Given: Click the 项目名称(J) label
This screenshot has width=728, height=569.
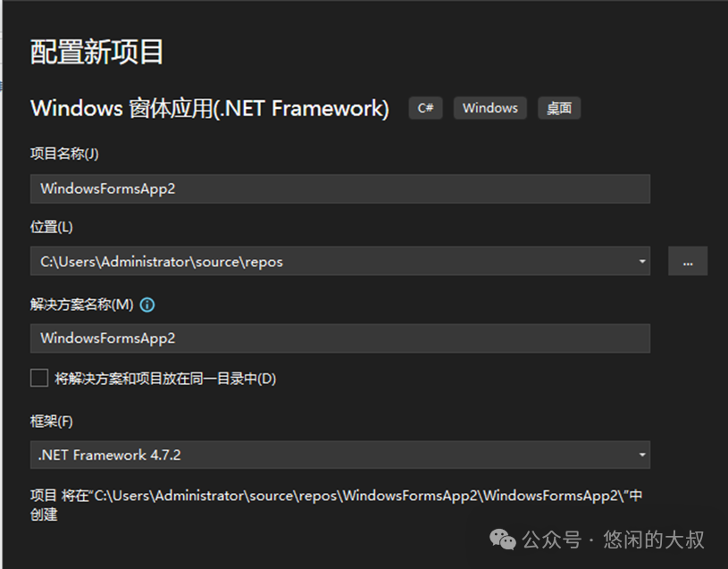Looking at the screenshot, I should click(x=64, y=154).
